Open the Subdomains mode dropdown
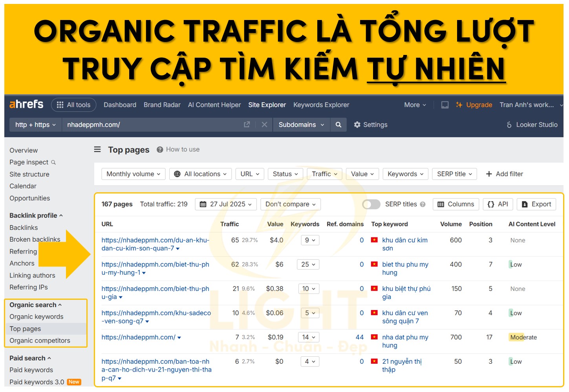This screenshot has width=569, height=392. click(x=302, y=124)
